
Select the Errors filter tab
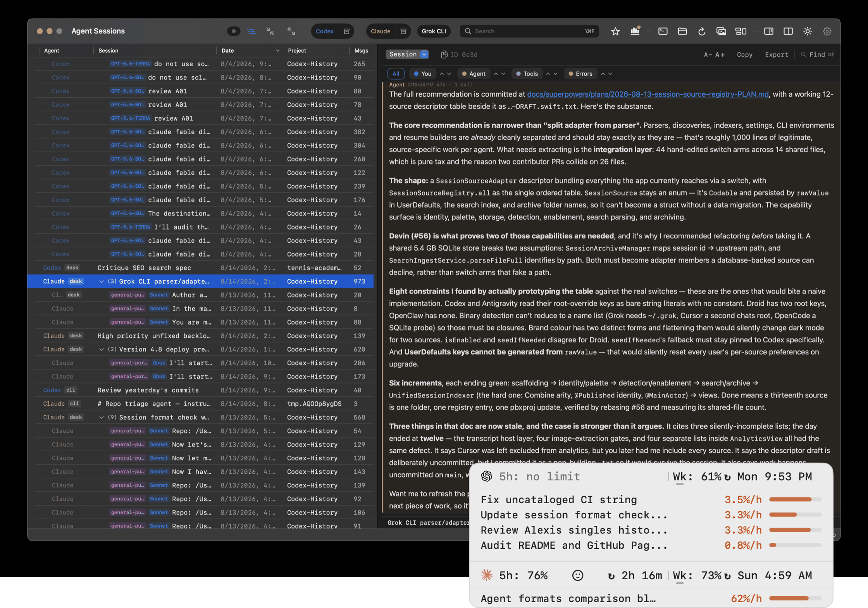[580, 74]
